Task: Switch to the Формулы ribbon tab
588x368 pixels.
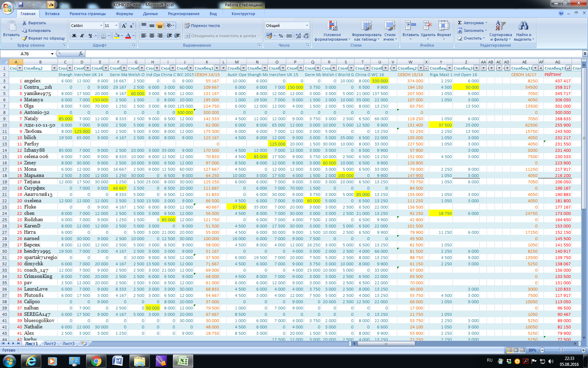Action: pyautogui.click(x=124, y=14)
